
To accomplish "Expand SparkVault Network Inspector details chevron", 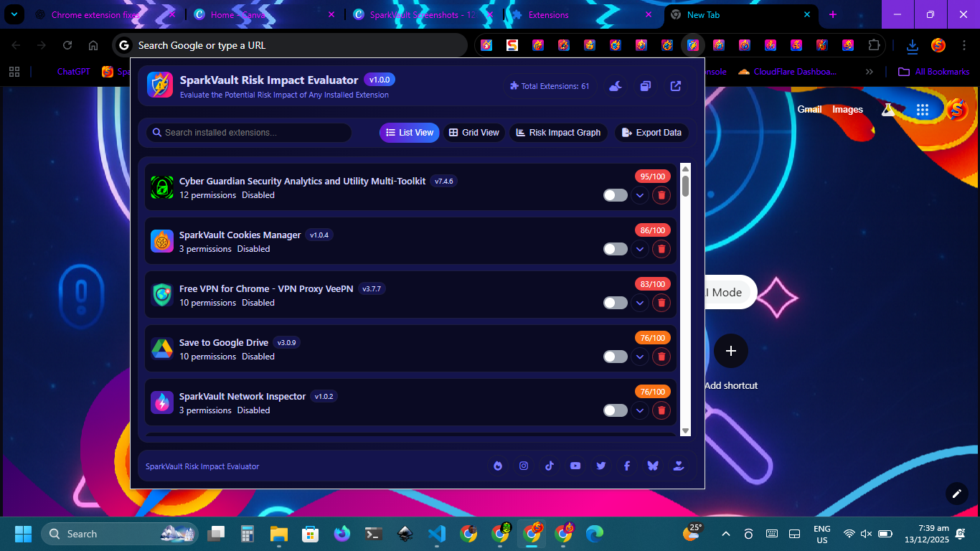I will pyautogui.click(x=639, y=410).
